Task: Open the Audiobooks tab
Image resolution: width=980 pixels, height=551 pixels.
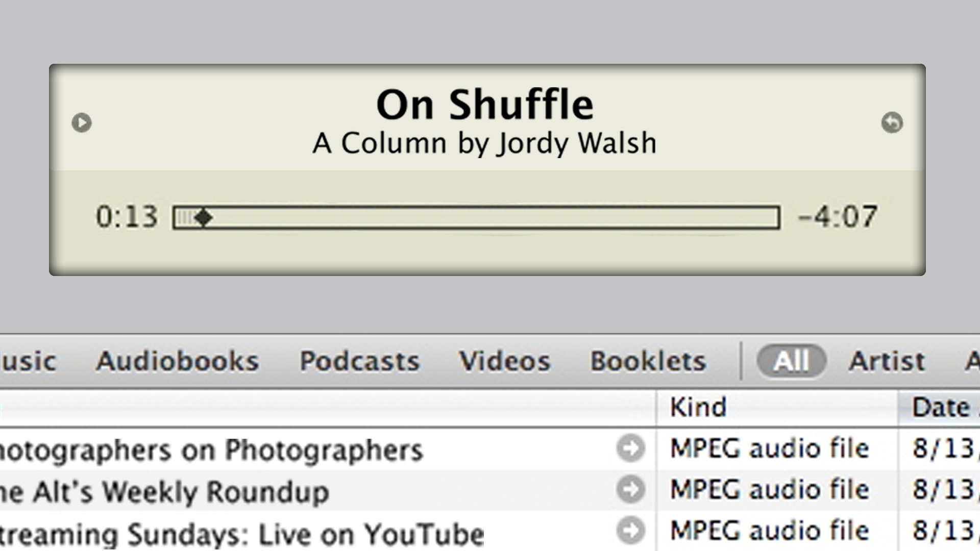Action: (177, 361)
